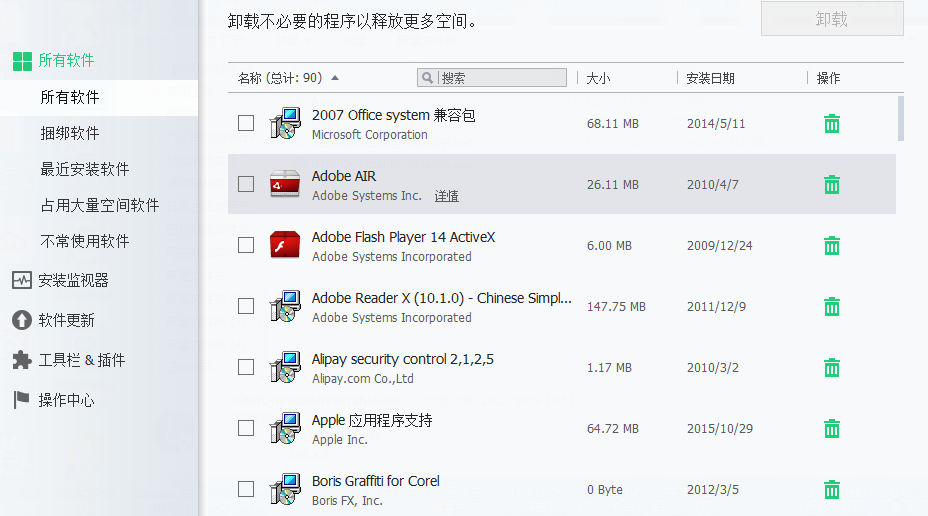
Task: Click trash icon for Boris Graffiti for Corel
Action: tap(832, 489)
